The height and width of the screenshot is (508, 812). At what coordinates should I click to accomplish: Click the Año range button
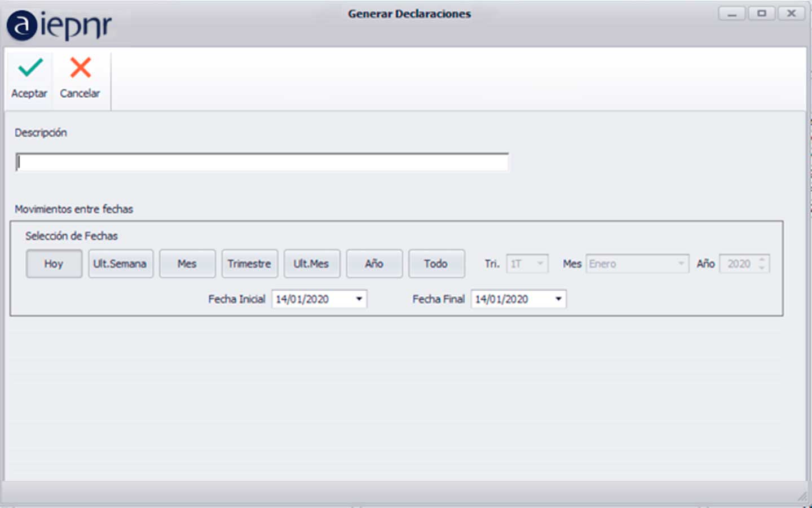click(x=374, y=264)
